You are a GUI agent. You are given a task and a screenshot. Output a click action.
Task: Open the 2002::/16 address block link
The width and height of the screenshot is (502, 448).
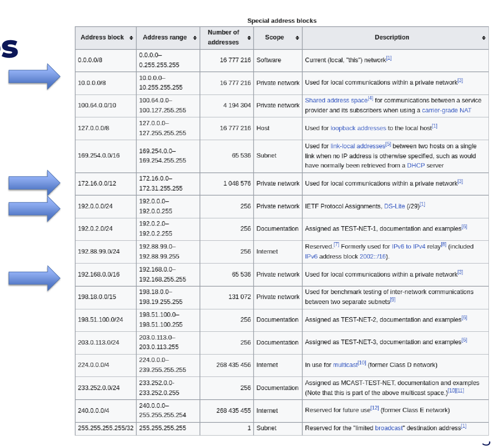pyautogui.click(x=373, y=256)
